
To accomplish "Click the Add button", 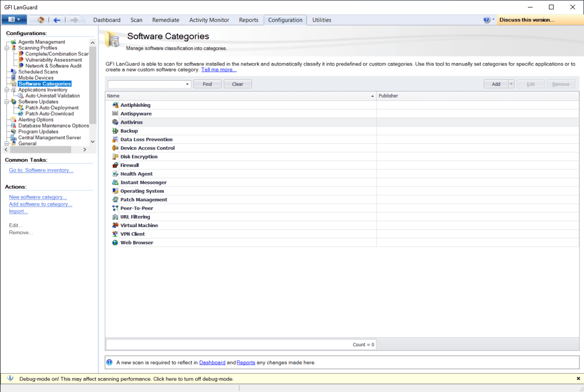I will [x=496, y=84].
